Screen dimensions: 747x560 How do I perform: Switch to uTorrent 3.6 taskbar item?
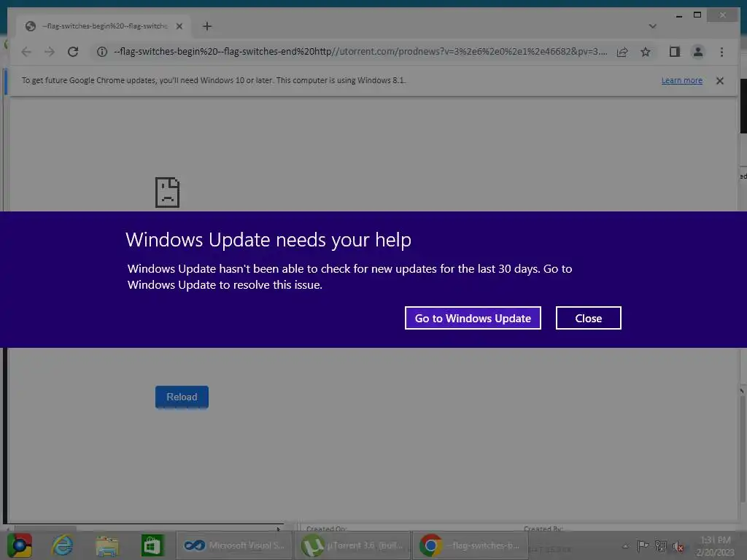click(x=352, y=545)
